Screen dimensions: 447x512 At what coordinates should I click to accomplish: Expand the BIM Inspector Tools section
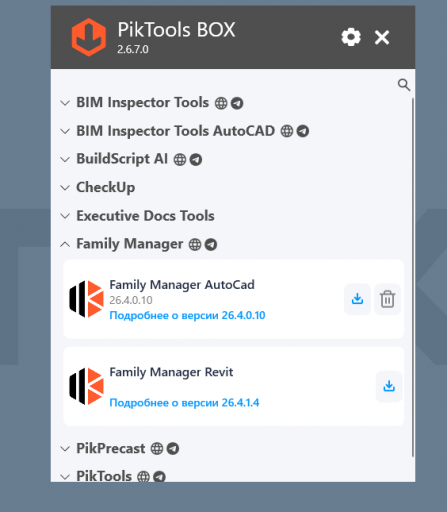click(65, 103)
